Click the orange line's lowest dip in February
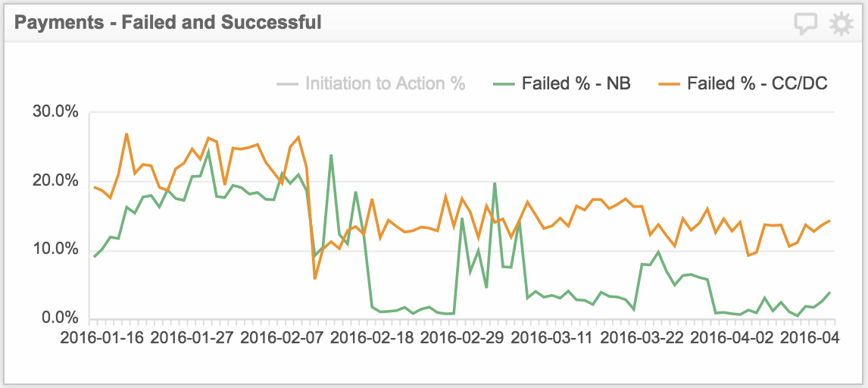Image resolution: width=868 pixels, height=388 pixels. (315, 279)
